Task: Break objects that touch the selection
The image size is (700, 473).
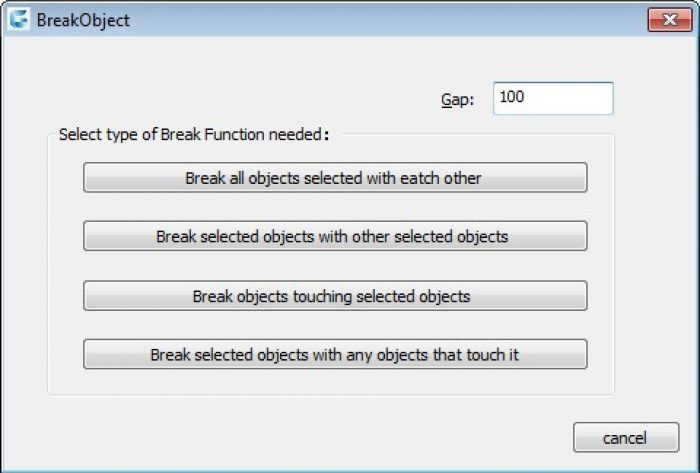Action: pyautogui.click(x=335, y=296)
